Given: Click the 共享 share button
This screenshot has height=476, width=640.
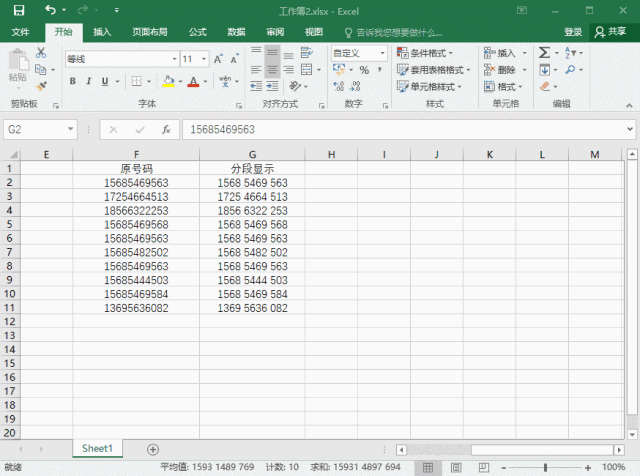Looking at the screenshot, I should point(612,32).
